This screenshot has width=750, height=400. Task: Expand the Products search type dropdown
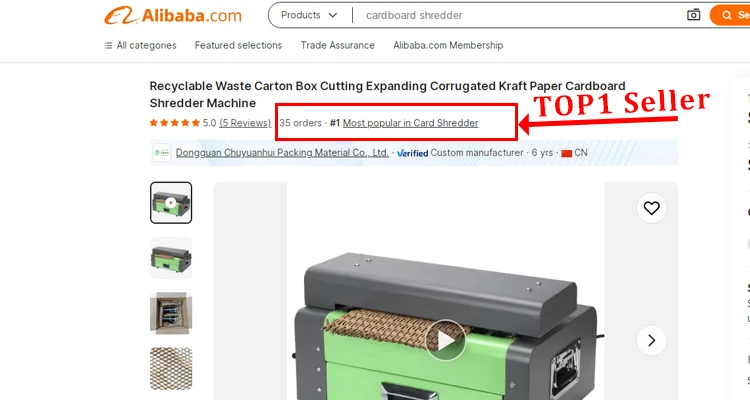[309, 15]
